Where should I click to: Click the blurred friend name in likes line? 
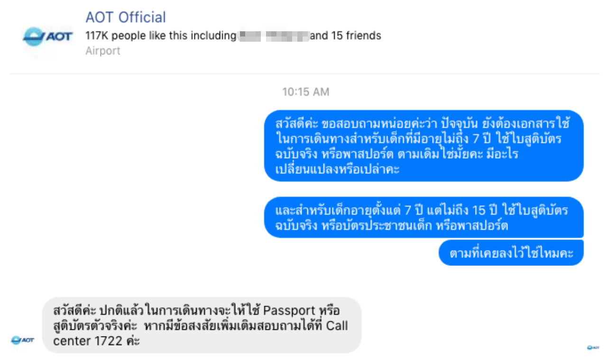274,36
